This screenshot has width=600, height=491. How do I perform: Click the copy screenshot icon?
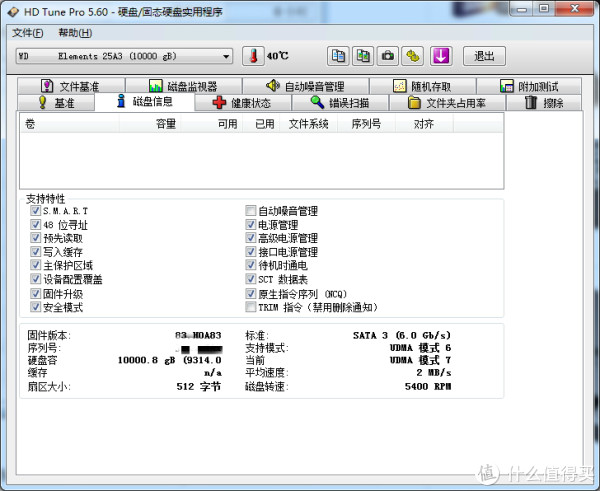tap(363, 56)
